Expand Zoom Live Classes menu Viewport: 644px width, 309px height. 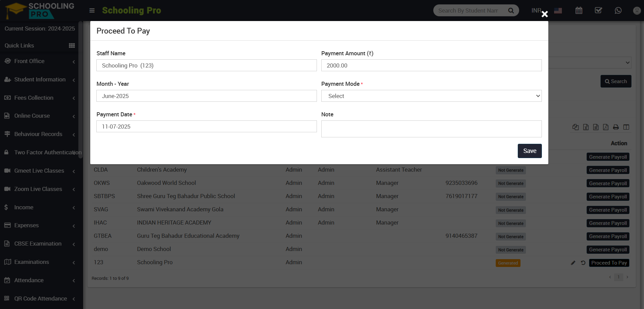click(x=39, y=189)
